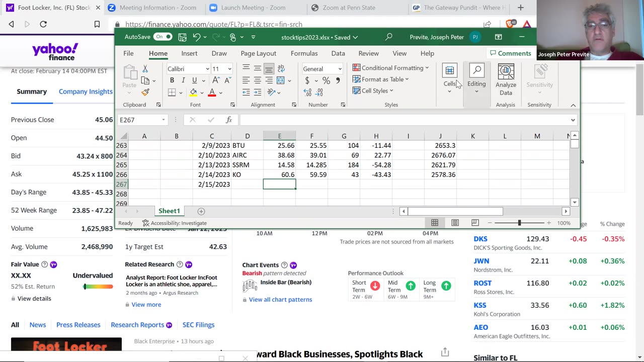Toggle bold formatting
Image resolution: width=644 pixels, height=362 pixels.
pos(172,80)
